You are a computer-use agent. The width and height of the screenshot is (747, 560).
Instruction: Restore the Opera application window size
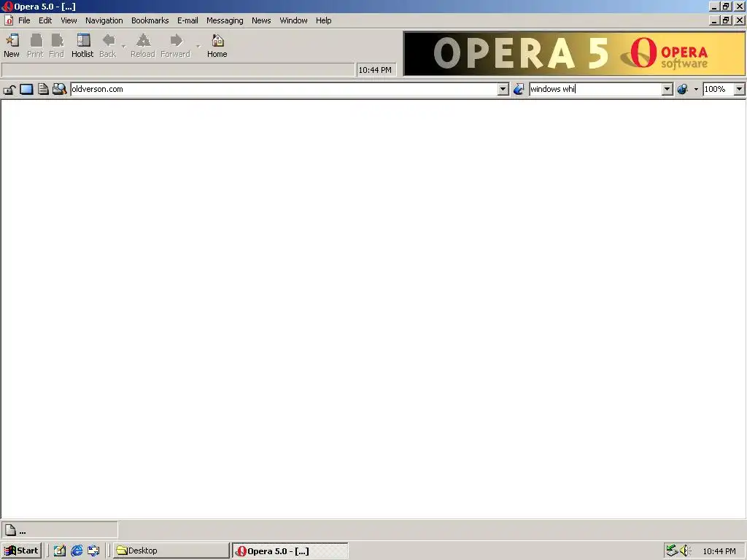coord(726,7)
